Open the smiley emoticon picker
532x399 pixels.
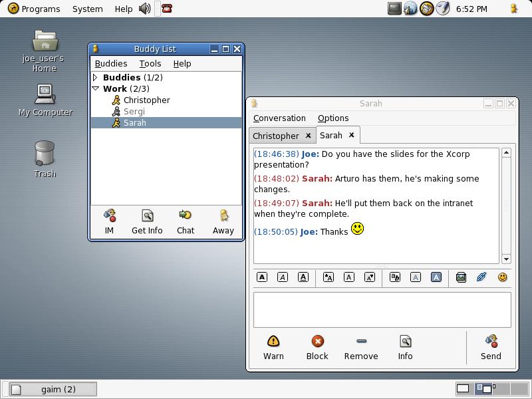(503, 277)
